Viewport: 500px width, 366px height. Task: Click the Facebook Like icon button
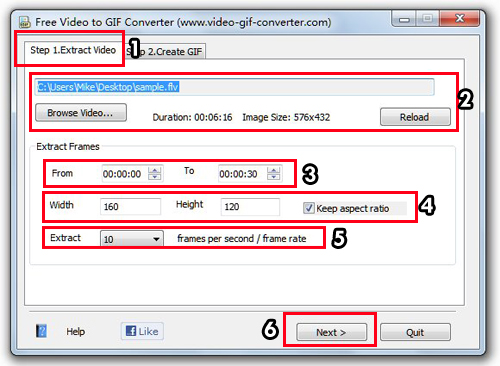(142, 331)
